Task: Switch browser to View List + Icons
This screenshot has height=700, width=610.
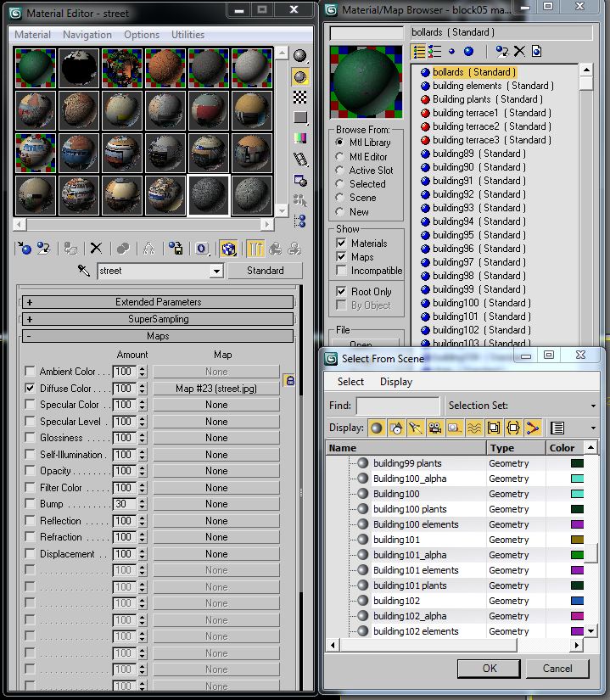Action: pos(434,52)
